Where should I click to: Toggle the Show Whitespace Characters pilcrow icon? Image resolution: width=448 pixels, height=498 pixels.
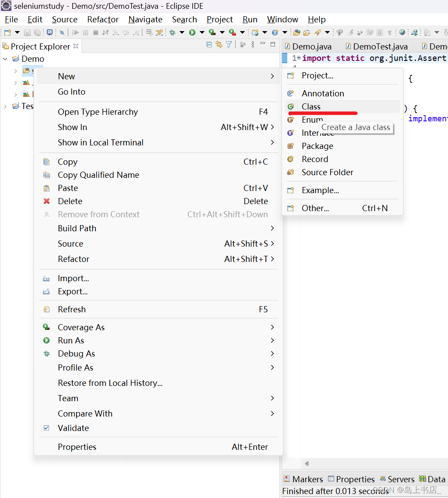click(x=390, y=33)
